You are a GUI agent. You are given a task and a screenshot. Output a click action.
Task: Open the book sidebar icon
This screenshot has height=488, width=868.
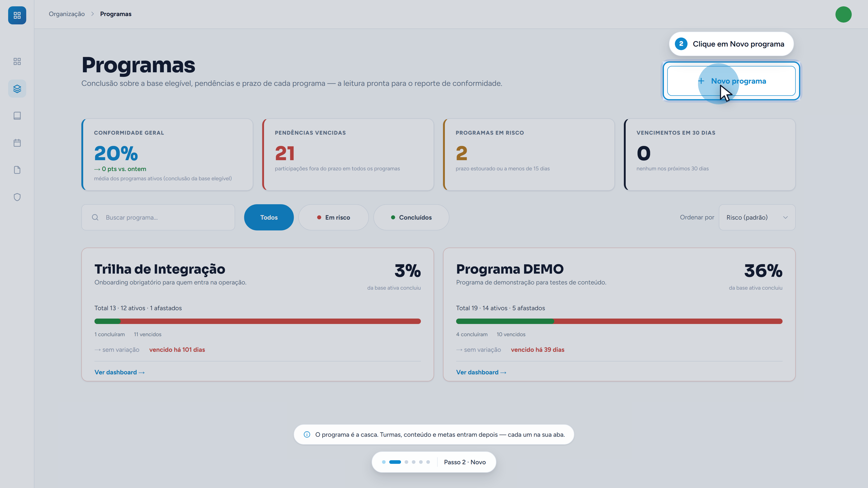pos(17,115)
